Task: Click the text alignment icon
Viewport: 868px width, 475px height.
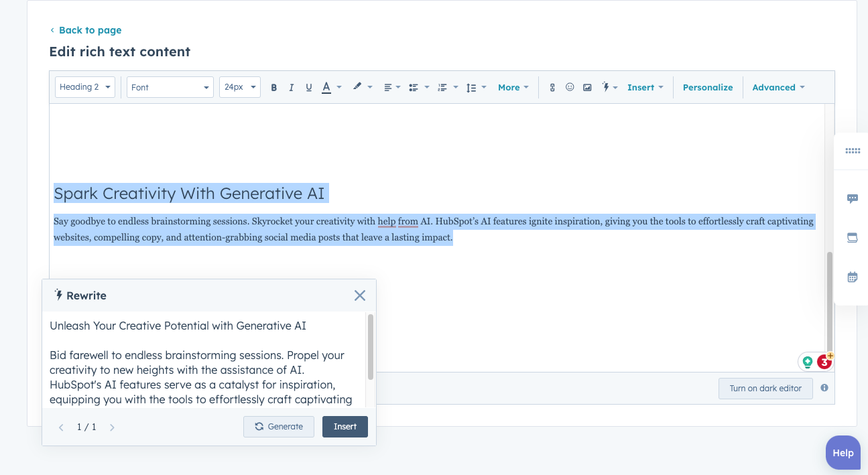Action: click(388, 88)
